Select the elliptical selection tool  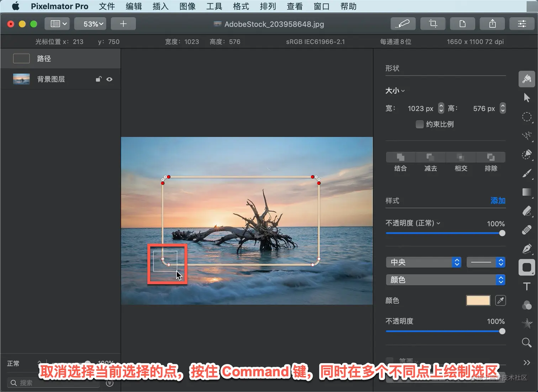click(x=527, y=117)
